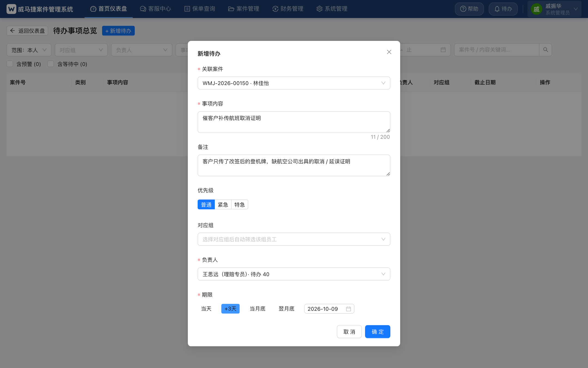Toggle the 含等待中 (0) checkbox
The width and height of the screenshot is (588, 368).
tap(51, 64)
